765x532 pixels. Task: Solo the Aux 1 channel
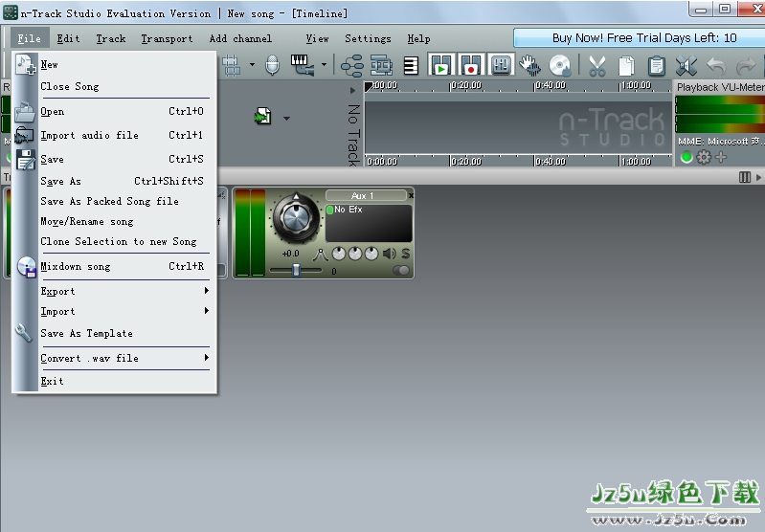tap(405, 254)
